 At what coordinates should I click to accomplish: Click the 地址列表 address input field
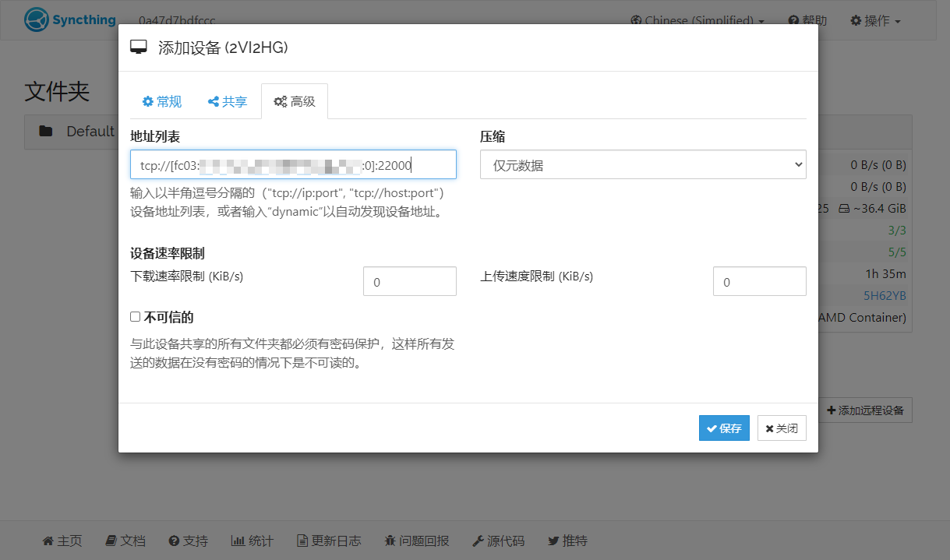coord(293,164)
